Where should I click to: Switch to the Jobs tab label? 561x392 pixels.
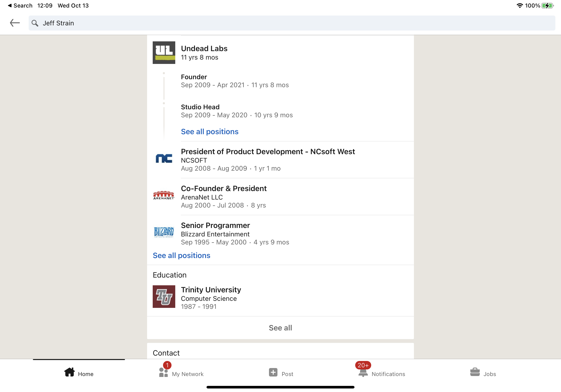[490, 374]
